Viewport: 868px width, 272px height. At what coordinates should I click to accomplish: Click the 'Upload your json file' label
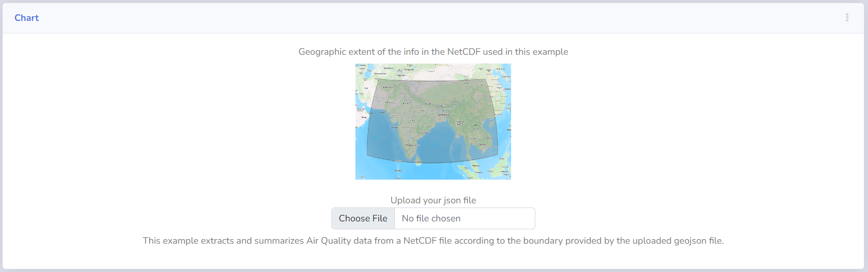(433, 201)
